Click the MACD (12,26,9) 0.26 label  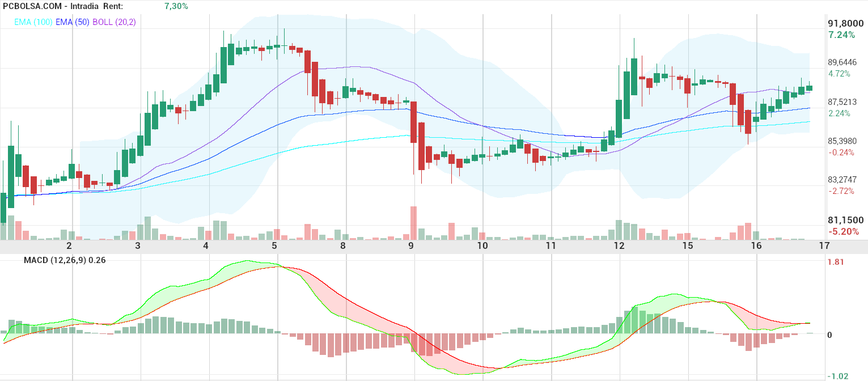point(64,260)
